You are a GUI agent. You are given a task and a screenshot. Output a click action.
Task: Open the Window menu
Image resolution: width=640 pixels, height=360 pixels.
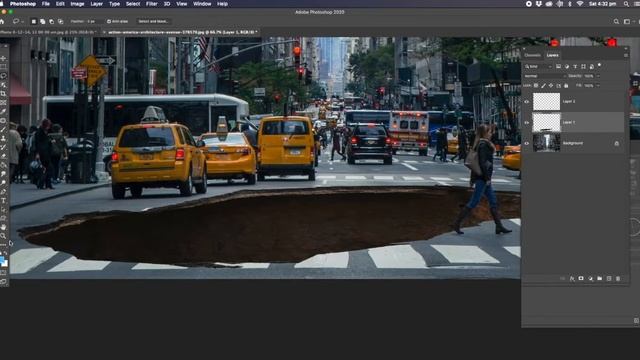(202, 4)
